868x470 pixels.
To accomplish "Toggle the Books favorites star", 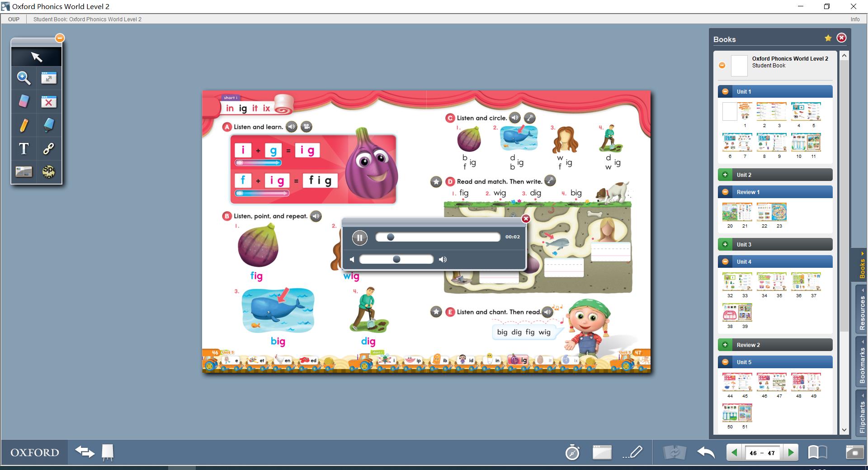I will tap(828, 38).
